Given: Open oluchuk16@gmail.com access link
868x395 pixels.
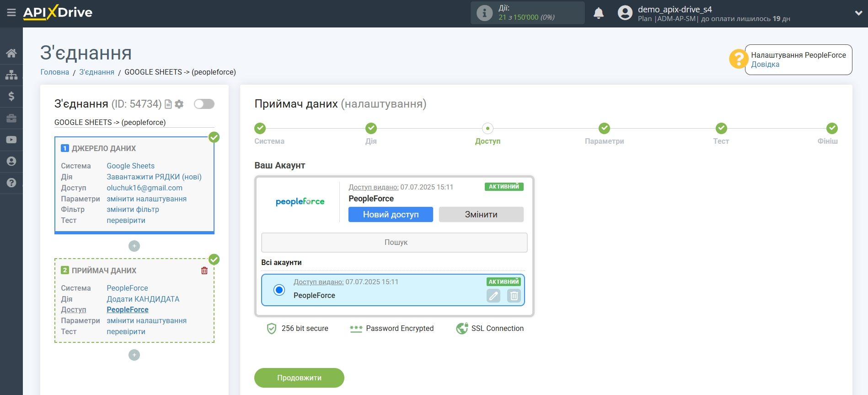Looking at the screenshot, I should pyautogui.click(x=145, y=188).
